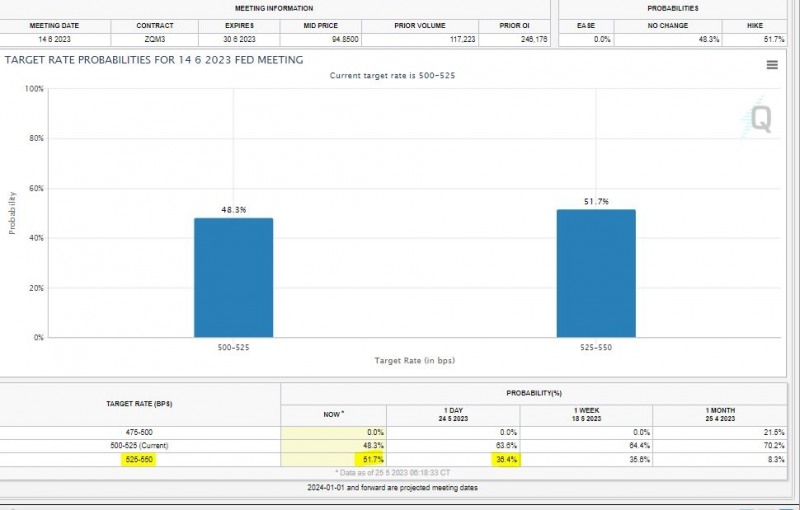Select the 8.3% 1 MONTH value
Viewport: 800px width, 510px height.
tap(776, 460)
